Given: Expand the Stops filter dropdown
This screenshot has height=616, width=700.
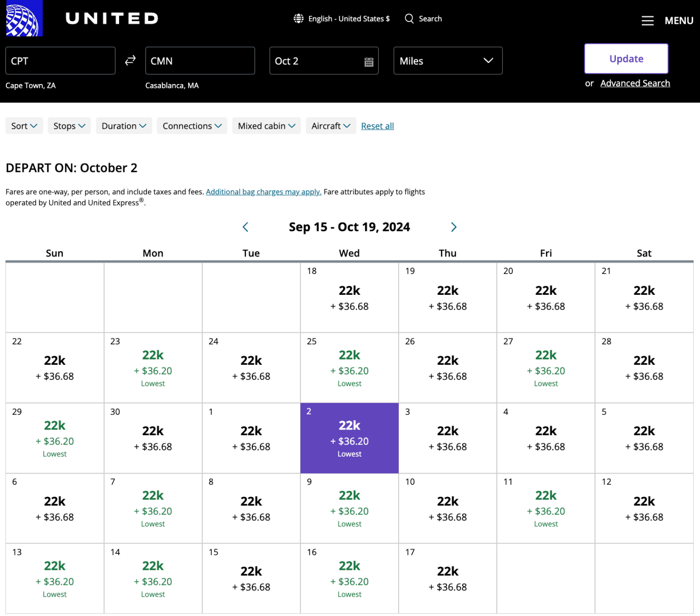Looking at the screenshot, I should [x=69, y=126].
